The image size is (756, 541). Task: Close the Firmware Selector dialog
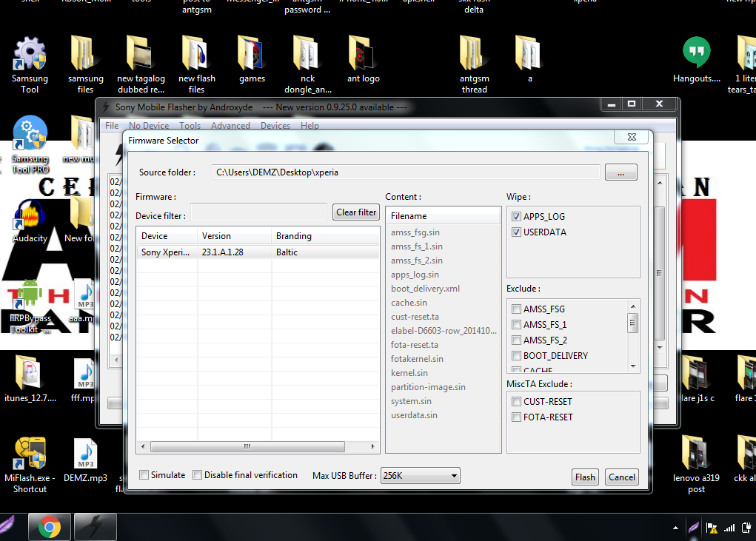(x=632, y=137)
